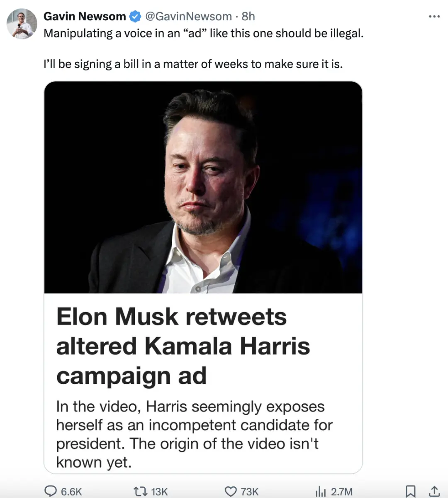Bookmark this tweet with the bookmark icon
Screen dimensions: 448x498
tap(410, 491)
